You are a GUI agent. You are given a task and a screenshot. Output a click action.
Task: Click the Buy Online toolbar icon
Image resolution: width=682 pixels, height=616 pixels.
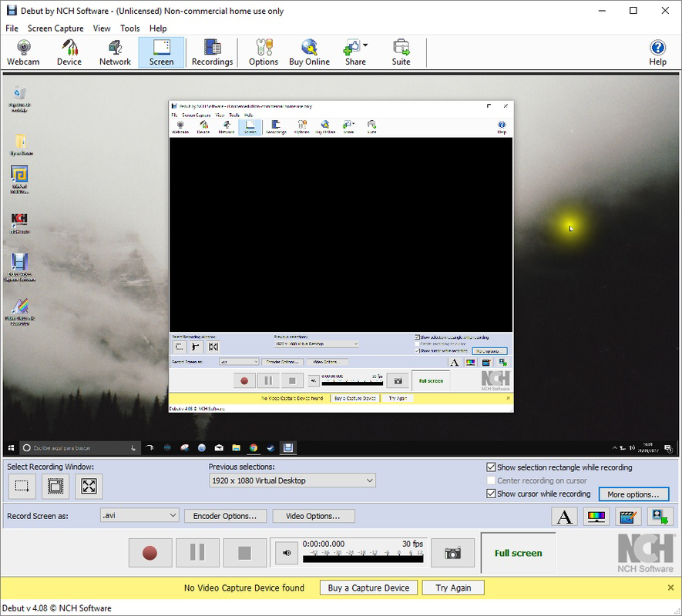click(309, 52)
